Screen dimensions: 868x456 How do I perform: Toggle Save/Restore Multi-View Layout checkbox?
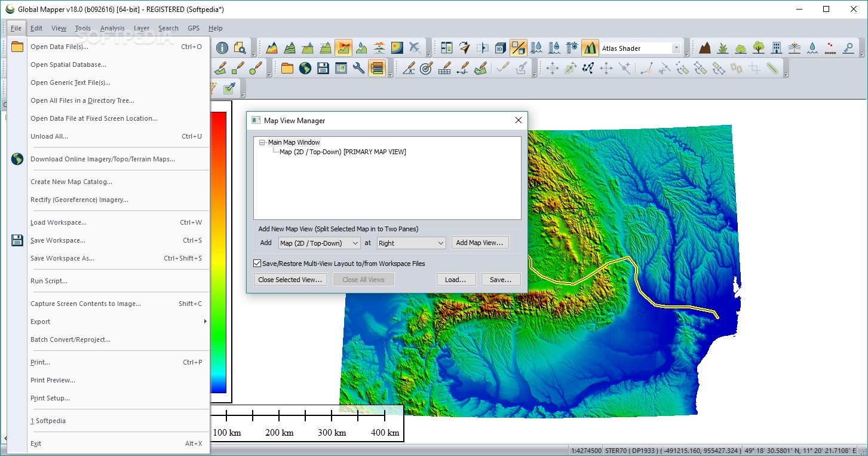(x=257, y=263)
